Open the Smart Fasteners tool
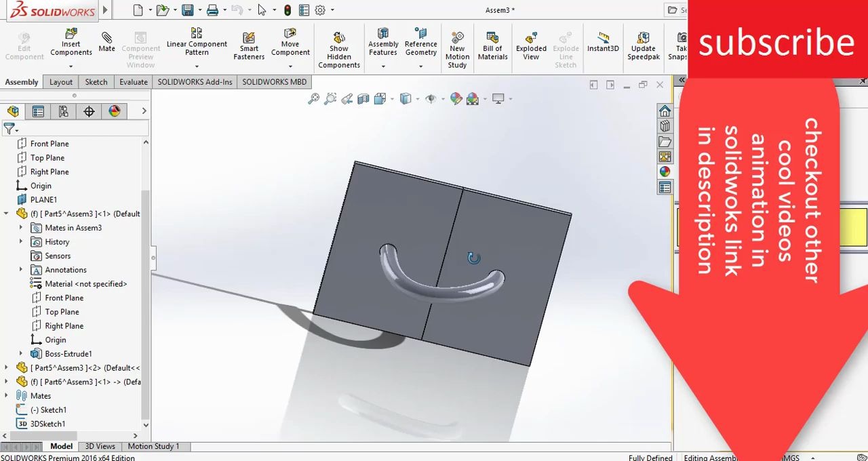The height and width of the screenshot is (461, 868). point(249,43)
